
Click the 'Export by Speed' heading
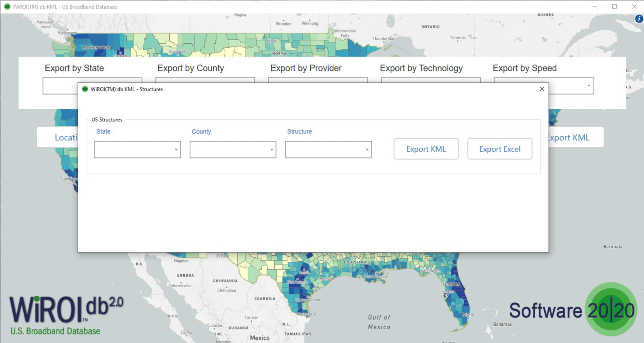(x=524, y=68)
